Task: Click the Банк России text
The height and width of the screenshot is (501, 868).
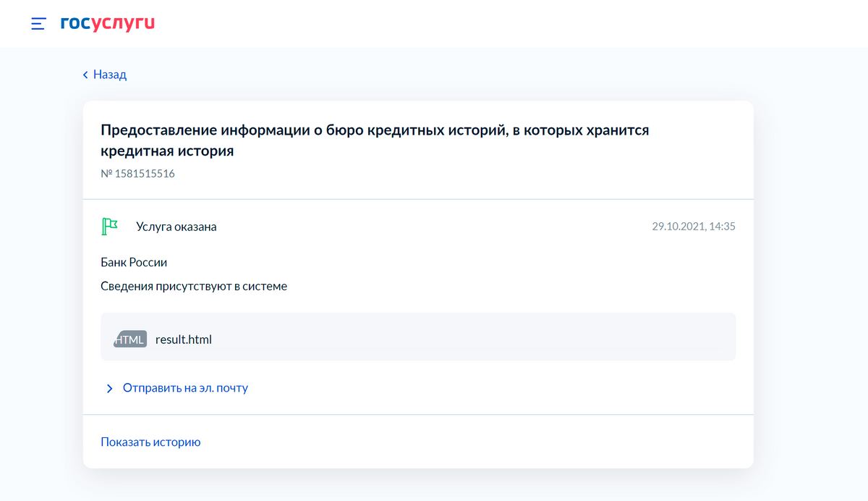Action: pos(134,262)
